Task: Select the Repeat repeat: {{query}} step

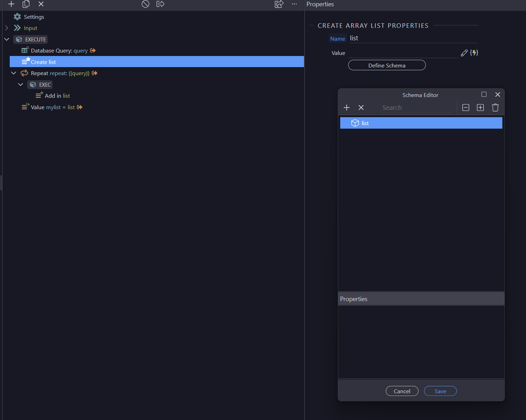Action: click(60, 73)
